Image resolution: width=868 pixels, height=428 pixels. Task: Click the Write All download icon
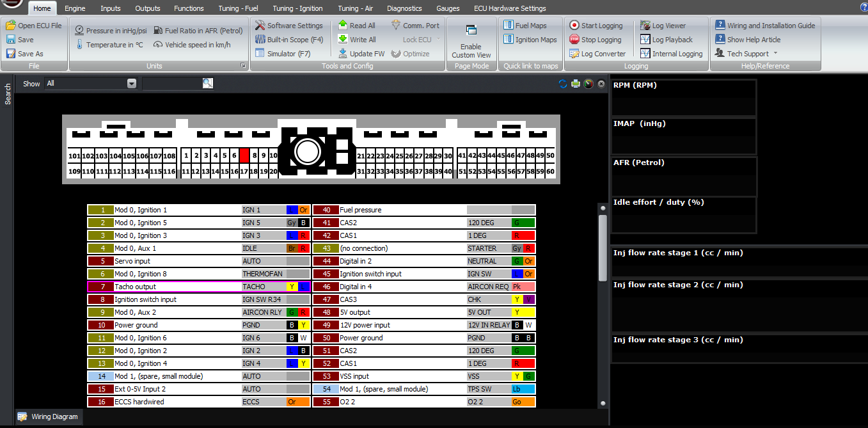pos(343,40)
